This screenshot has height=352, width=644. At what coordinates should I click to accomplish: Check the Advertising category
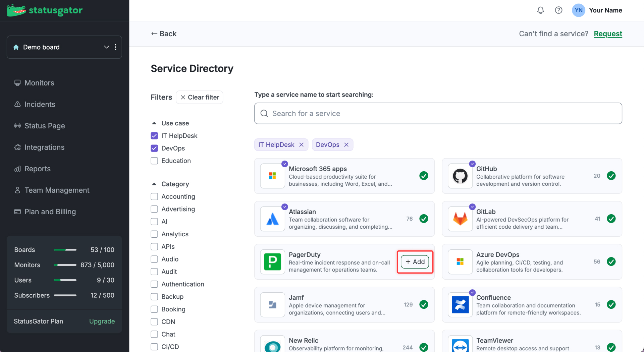pos(154,209)
